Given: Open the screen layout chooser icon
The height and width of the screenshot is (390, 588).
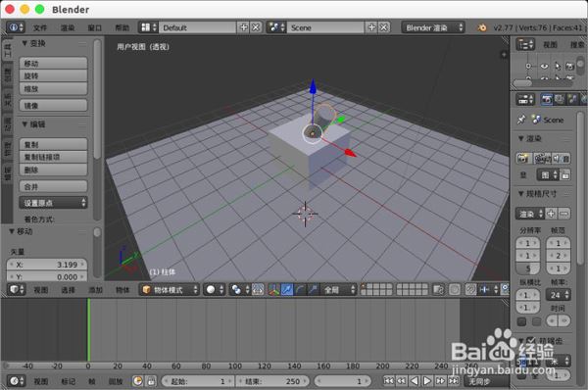Looking at the screenshot, I should click(149, 27).
